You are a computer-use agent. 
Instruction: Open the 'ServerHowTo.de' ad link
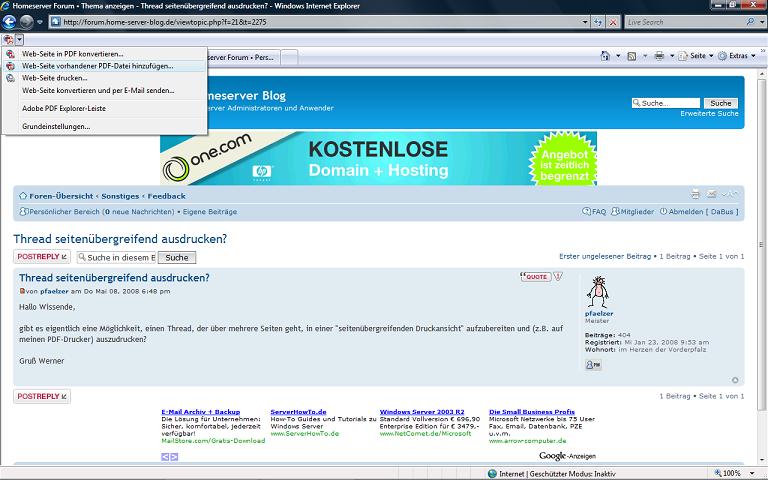pos(298,412)
